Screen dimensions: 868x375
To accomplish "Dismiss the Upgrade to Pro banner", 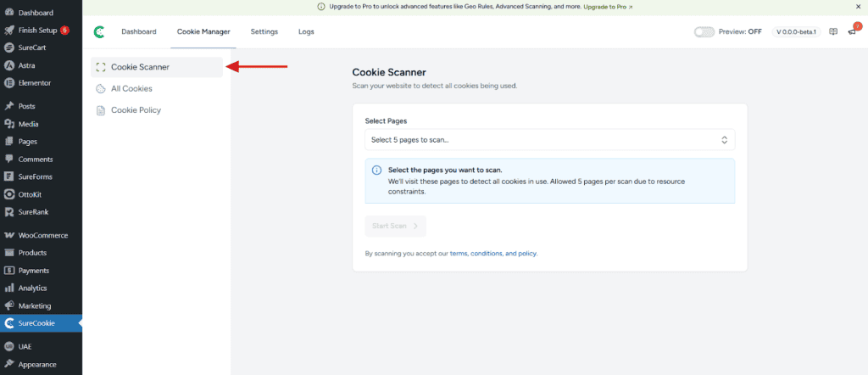I will pos(859,7).
